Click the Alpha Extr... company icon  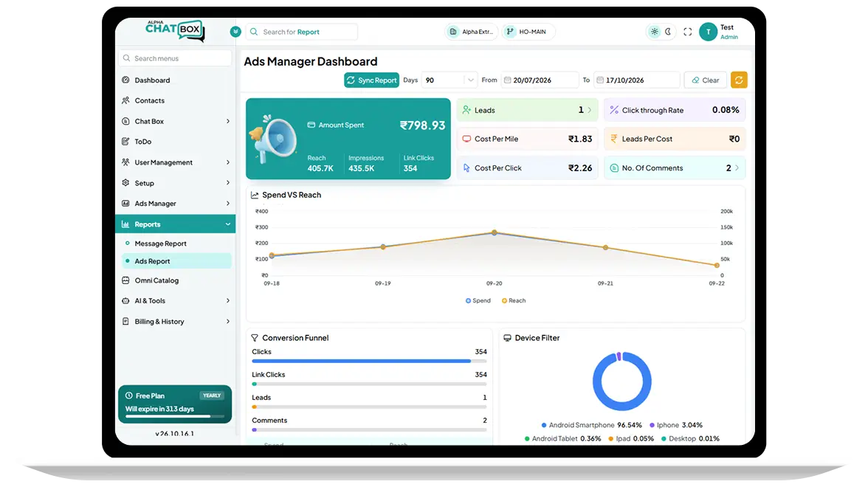click(453, 32)
